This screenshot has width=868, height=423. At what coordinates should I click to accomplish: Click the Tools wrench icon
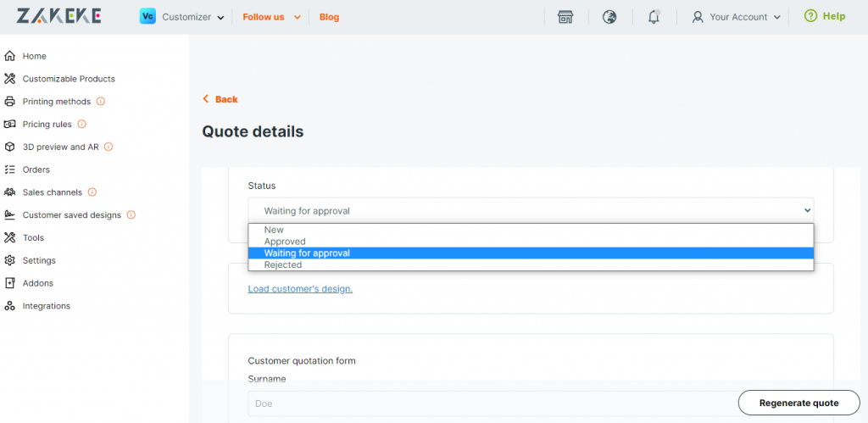[9, 237]
